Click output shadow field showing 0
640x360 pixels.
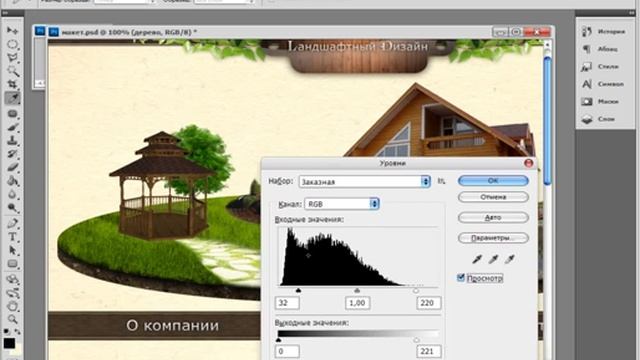click(x=287, y=351)
